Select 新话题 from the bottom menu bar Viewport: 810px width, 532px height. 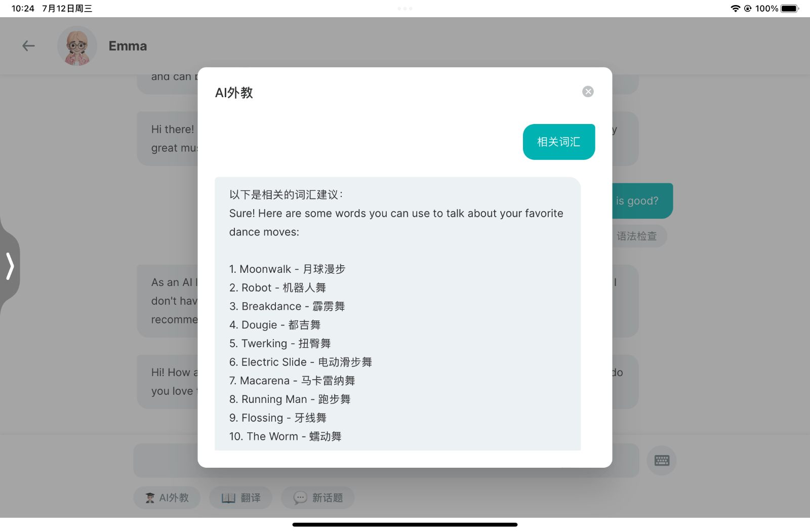(318, 498)
